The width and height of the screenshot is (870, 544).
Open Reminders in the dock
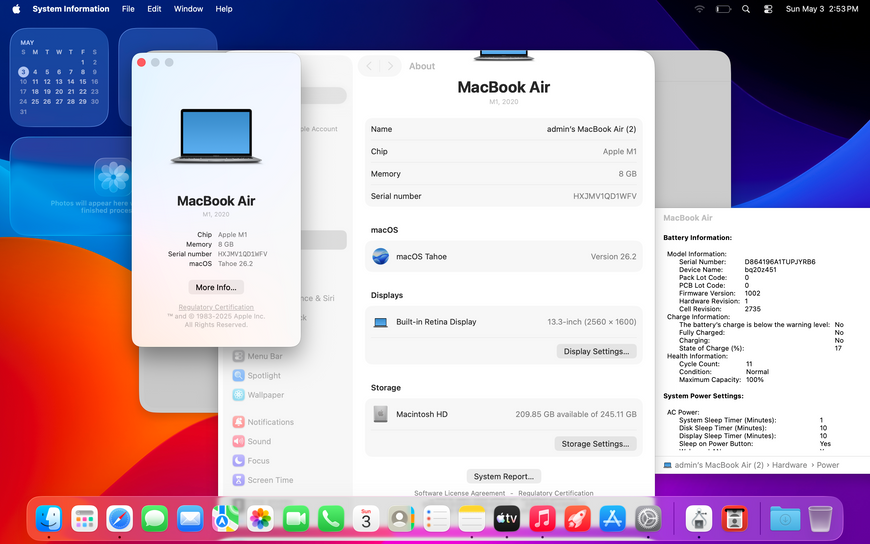pos(437,519)
